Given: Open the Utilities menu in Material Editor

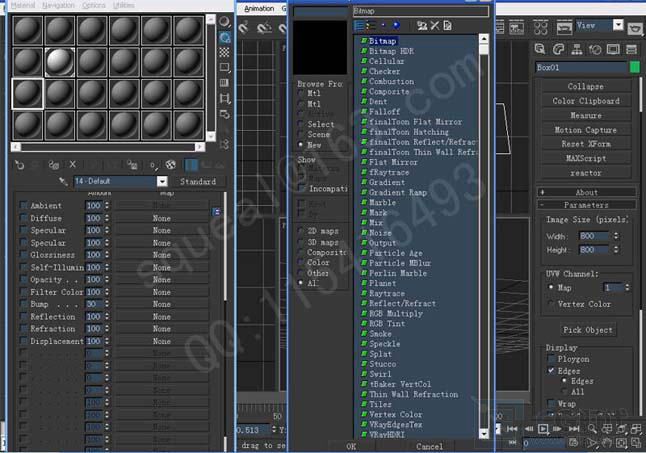Looking at the screenshot, I should (x=124, y=5).
